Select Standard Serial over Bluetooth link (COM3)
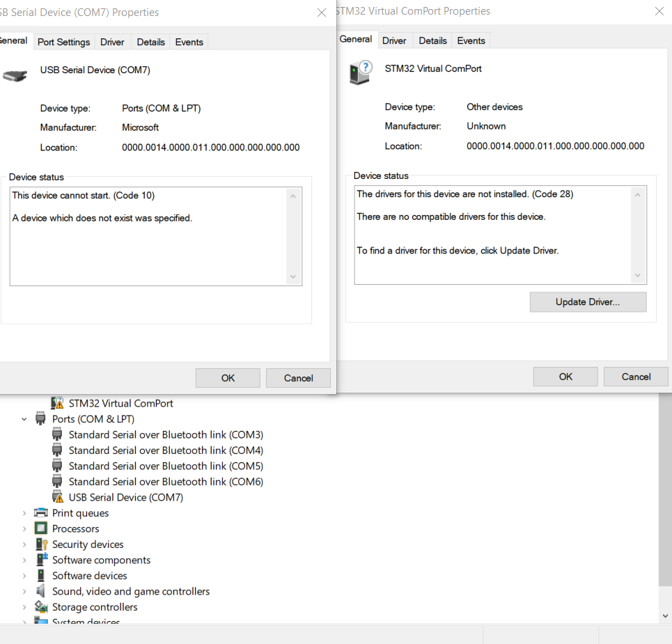Screen dimensions: 672x644 [x=166, y=434]
